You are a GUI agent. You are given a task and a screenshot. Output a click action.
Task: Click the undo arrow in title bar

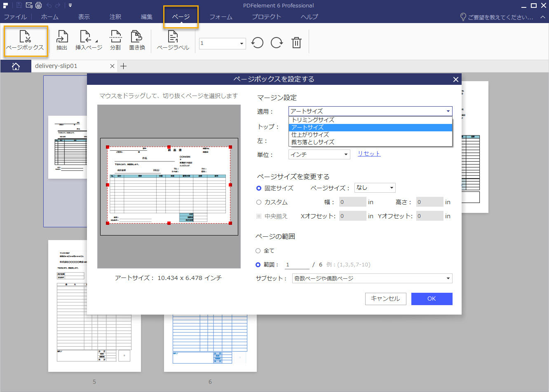pos(49,5)
